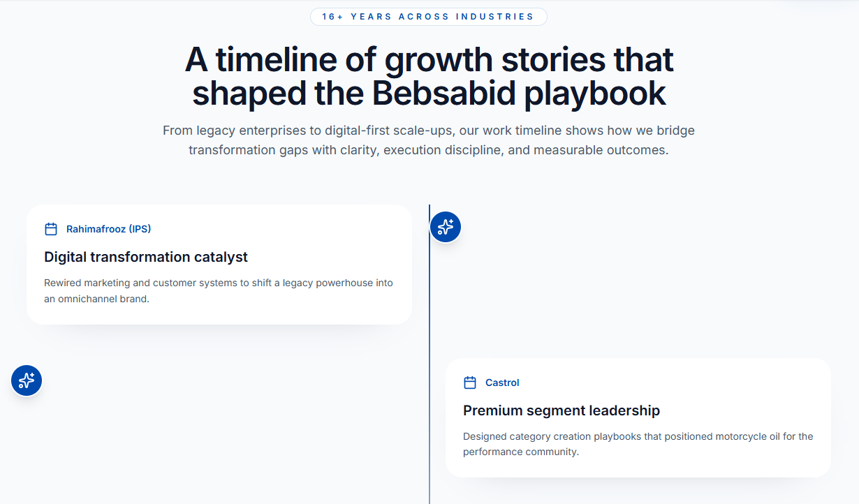Click the vertical timeline line below the sparkle marker
This screenshot has height=504, width=859.
click(x=429, y=314)
